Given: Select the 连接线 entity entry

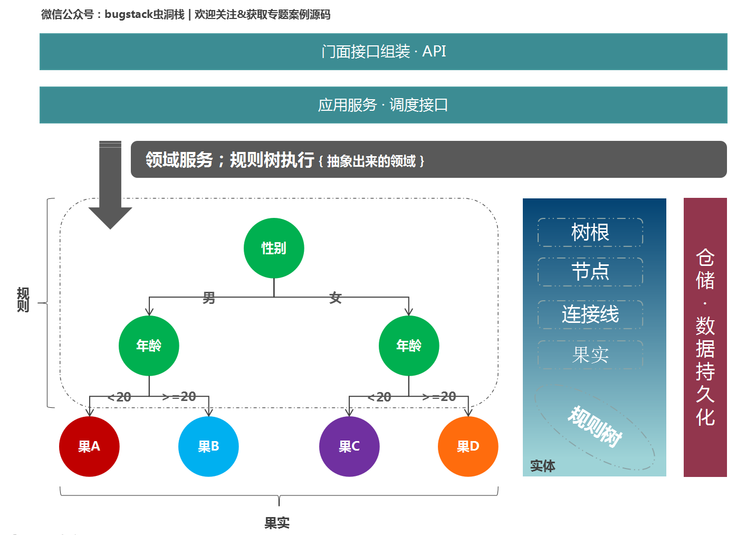Looking at the screenshot, I should coord(590,314).
